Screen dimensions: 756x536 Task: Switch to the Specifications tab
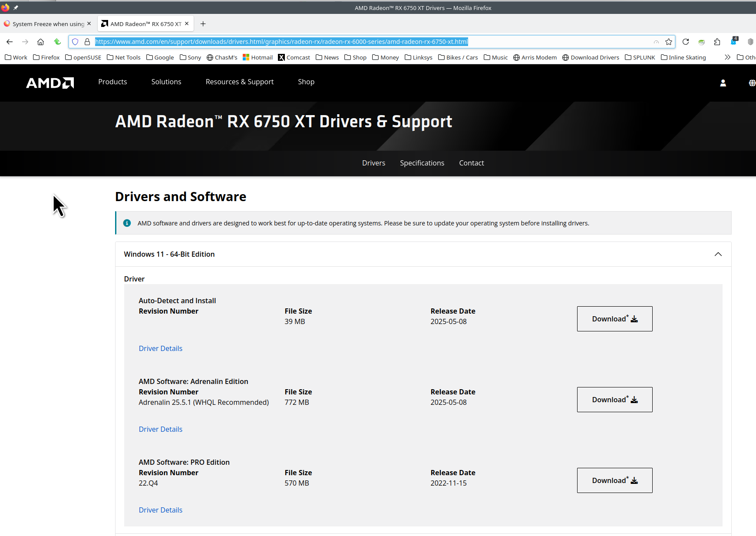(x=422, y=163)
